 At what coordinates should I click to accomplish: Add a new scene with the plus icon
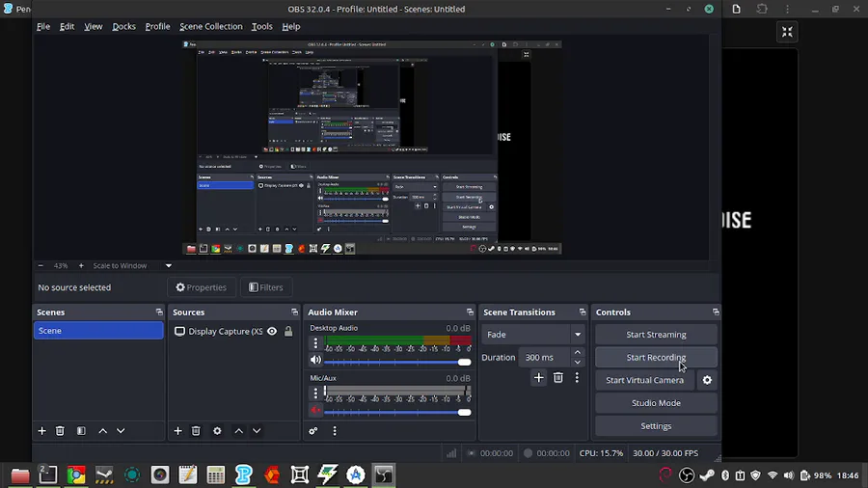click(42, 430)
